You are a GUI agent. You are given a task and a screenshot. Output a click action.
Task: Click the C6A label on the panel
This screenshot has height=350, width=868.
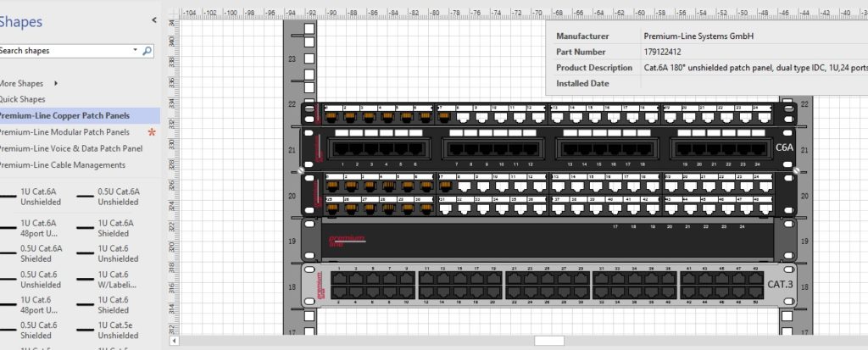tap(784, 147)
